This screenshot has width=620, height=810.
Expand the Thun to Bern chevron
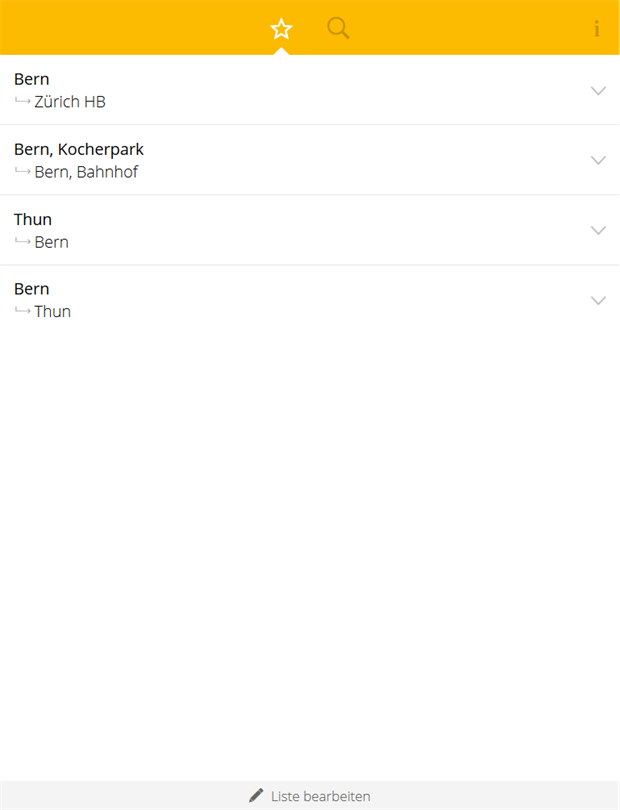[598, 230]
